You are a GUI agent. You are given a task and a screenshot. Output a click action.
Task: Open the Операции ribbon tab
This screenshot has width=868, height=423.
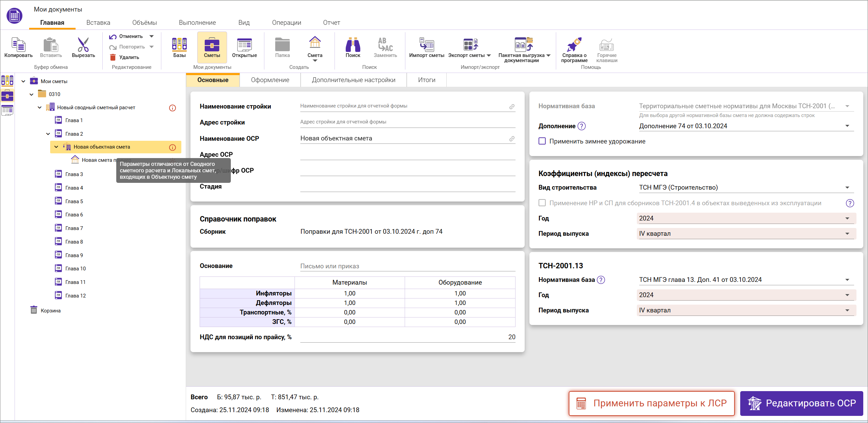(x=286, y=23)
